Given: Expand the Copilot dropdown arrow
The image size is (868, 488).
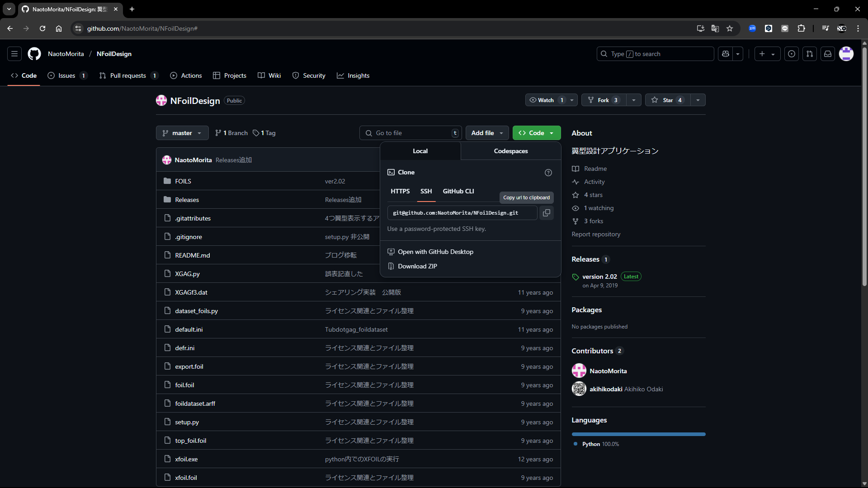Looking at the screenshot, I should [738, 54].
